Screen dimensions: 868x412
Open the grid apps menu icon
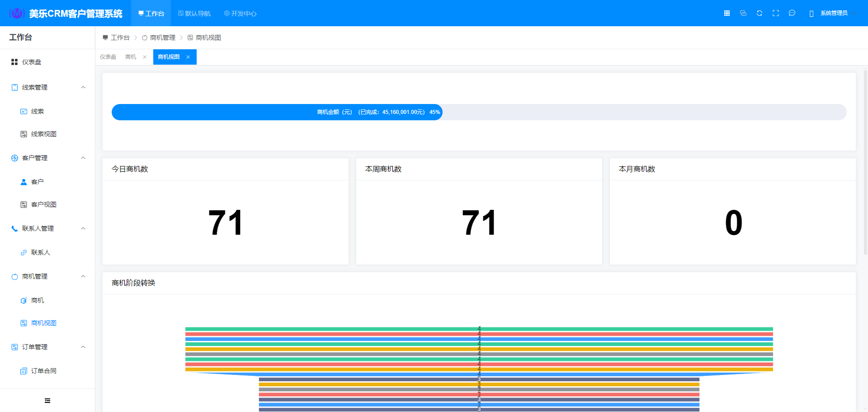tap(727, 13)
